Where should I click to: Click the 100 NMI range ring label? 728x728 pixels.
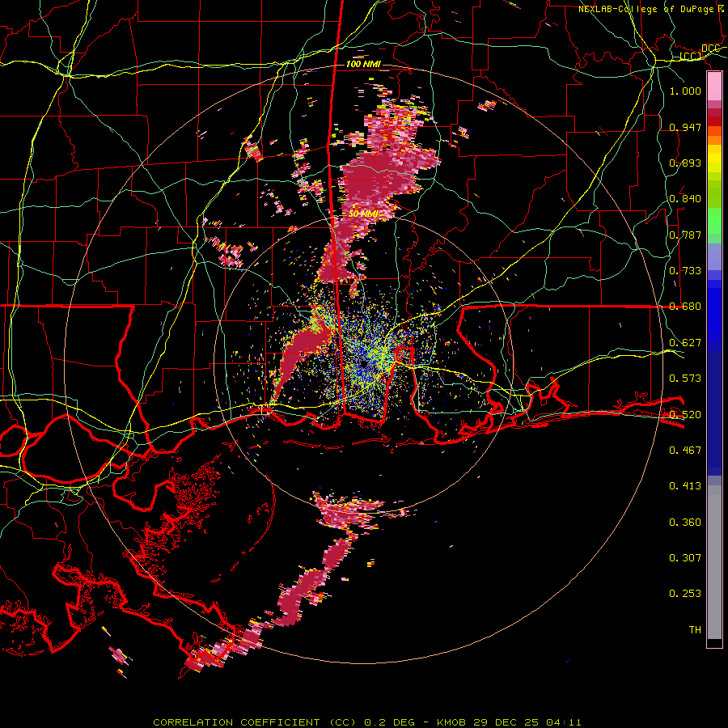(x=363, y=64)
